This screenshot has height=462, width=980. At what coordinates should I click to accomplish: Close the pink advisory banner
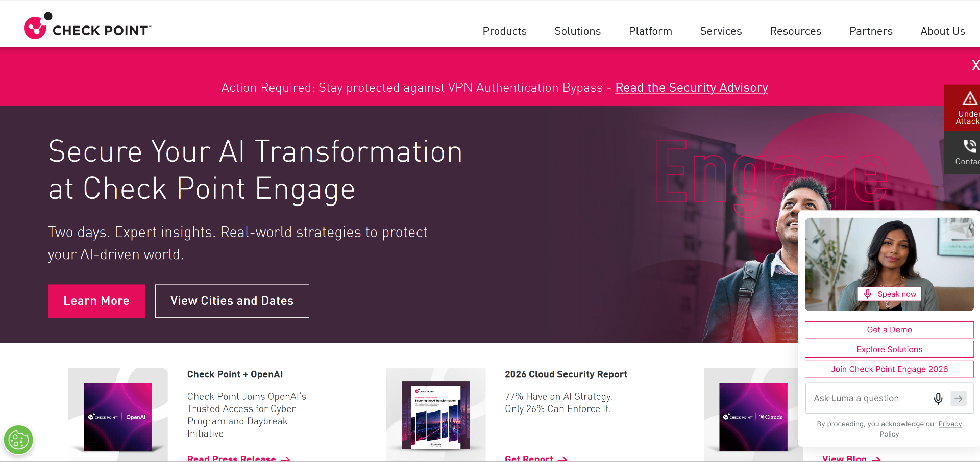[x=975, y=65]
